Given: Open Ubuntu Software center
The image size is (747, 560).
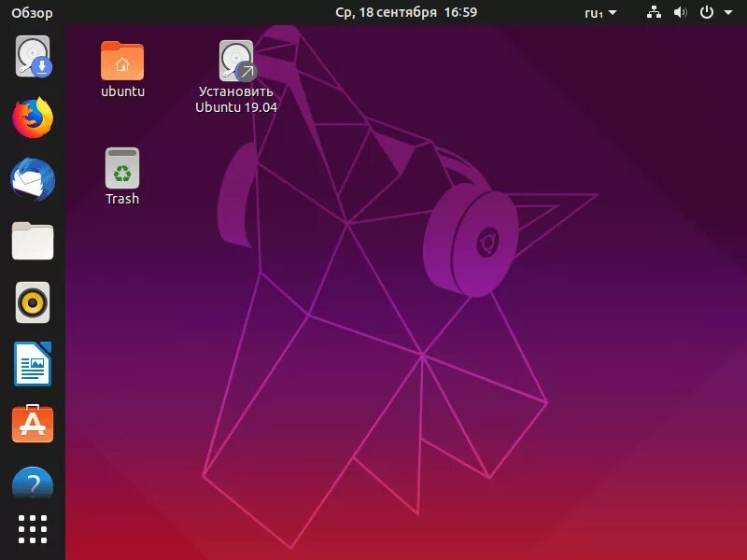Looking at the screenshot, I should [33, 424].
